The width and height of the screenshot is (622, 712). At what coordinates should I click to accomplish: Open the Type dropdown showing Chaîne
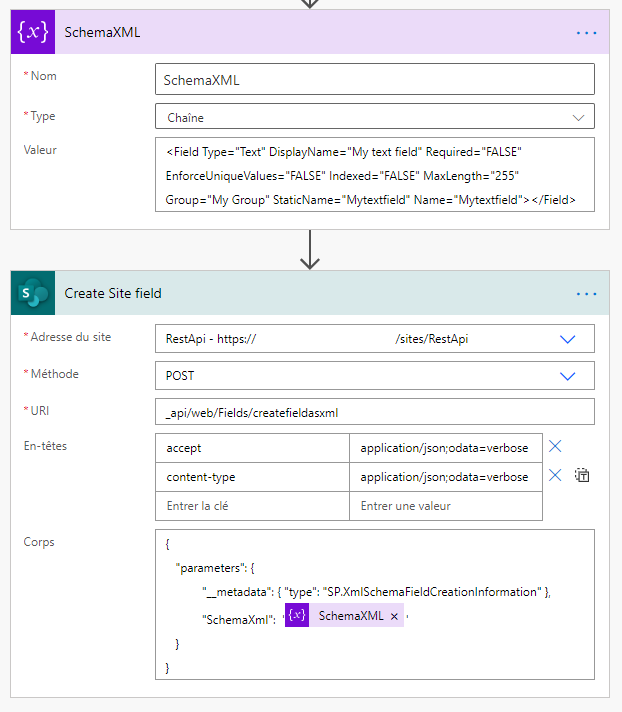point(375,117)
